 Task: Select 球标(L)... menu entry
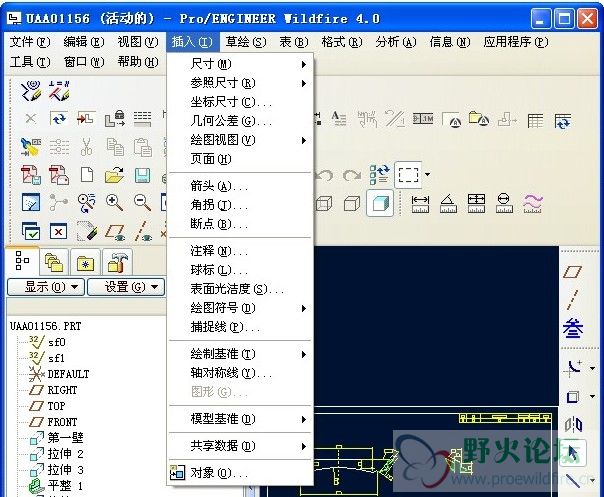click(240, 270)
